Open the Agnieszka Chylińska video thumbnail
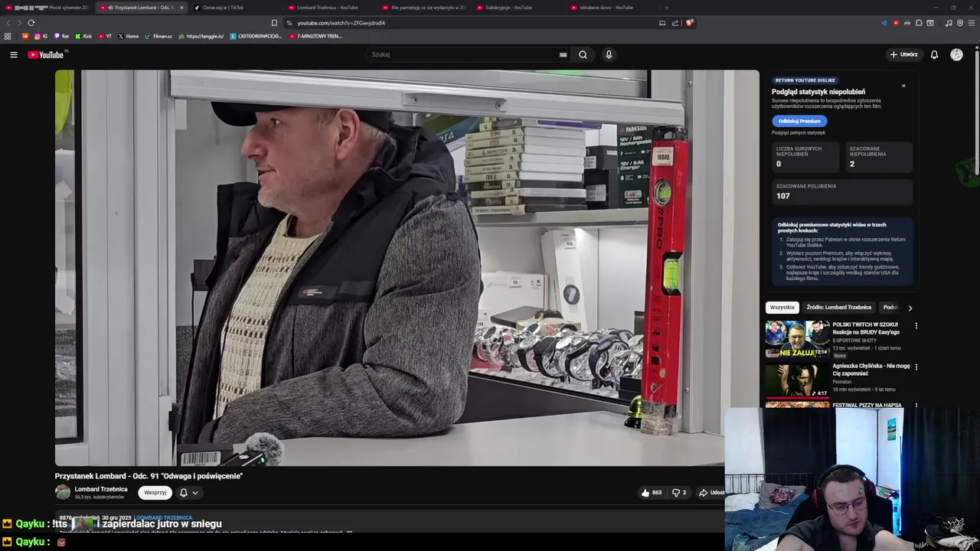Image resolution: width=980 pixels, height=551 pixels. (797, 380)
